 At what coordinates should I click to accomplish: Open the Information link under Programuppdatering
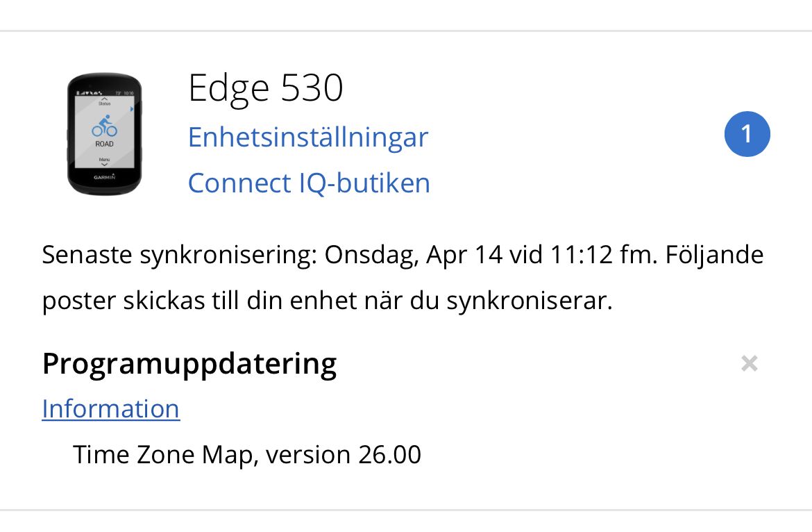click(x=111, y=408)
